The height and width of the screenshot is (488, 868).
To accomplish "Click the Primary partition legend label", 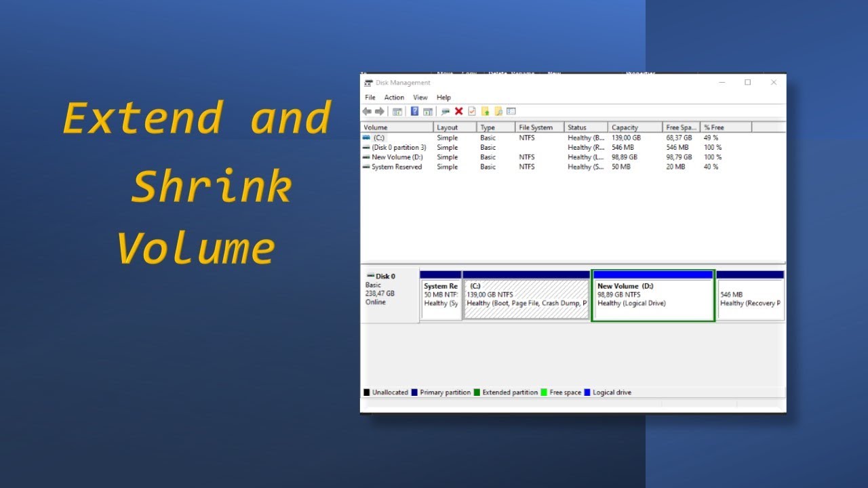I will pos(445,392).
